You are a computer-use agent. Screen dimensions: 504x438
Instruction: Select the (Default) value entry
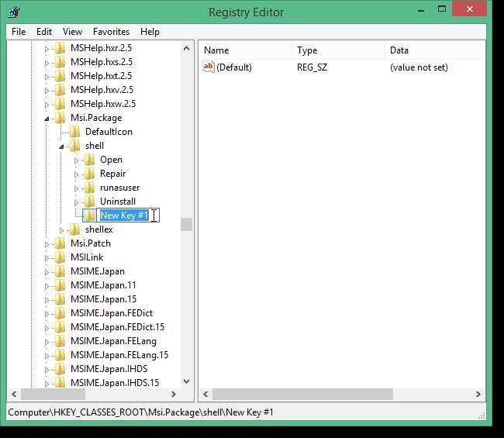coord(234,67)
